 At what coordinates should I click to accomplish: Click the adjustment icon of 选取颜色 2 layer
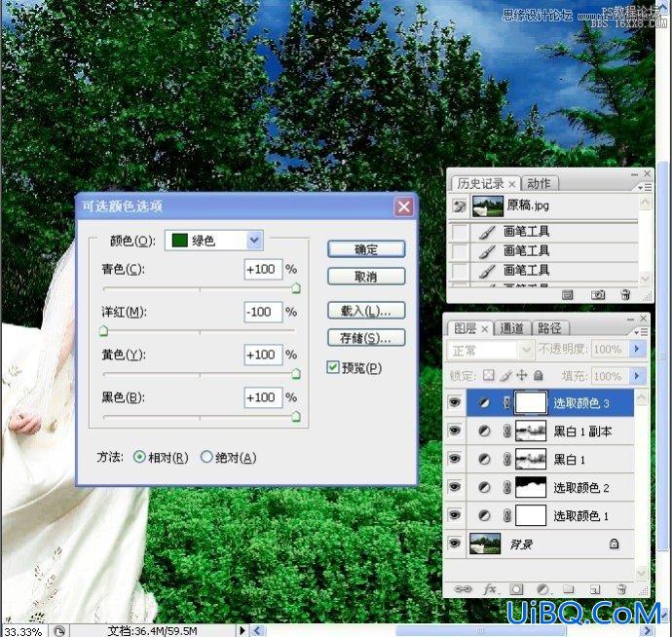[x=484, y=487]
